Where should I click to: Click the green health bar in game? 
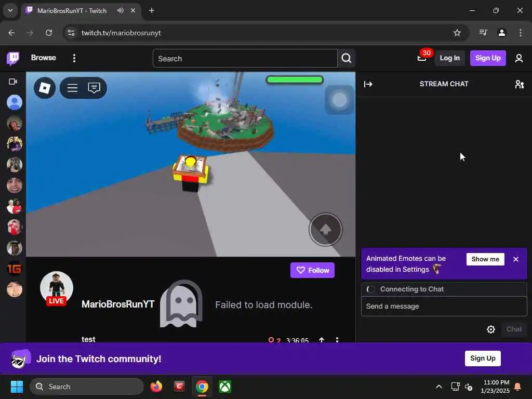[x=295, y=79]
